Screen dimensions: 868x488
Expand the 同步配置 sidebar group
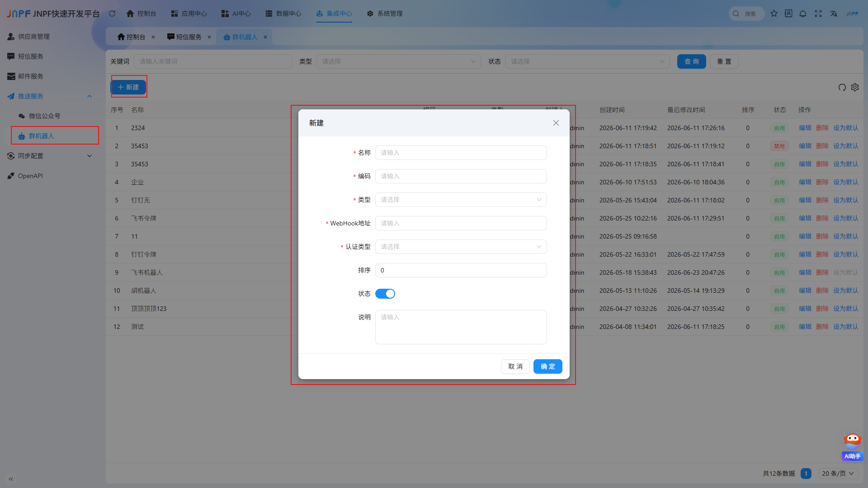(x=50, y=156)
